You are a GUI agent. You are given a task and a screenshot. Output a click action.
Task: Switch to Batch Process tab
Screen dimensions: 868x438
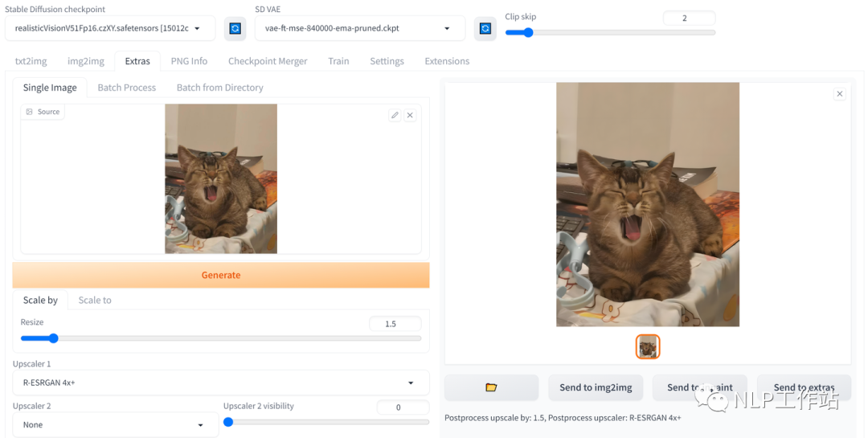[x=127, y=88]
